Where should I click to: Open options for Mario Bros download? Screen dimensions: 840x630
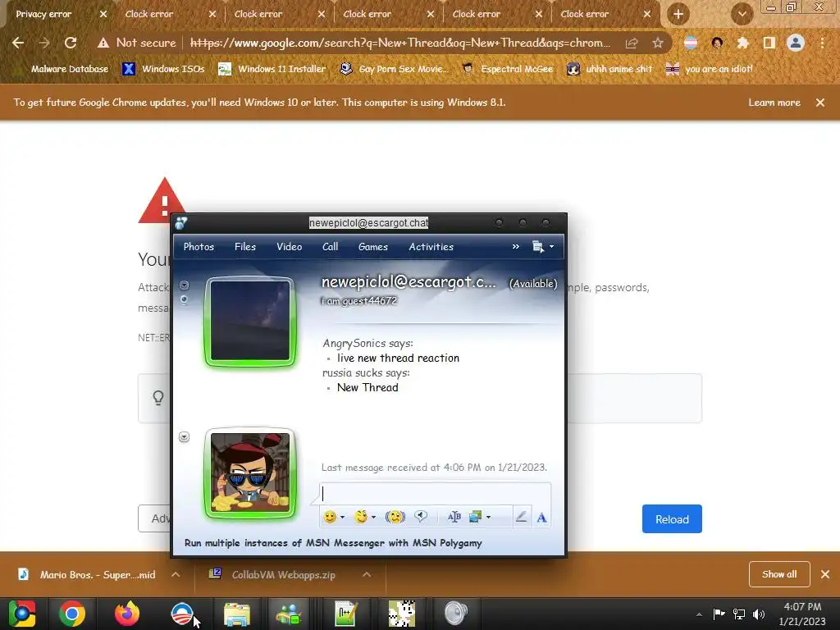176,574
